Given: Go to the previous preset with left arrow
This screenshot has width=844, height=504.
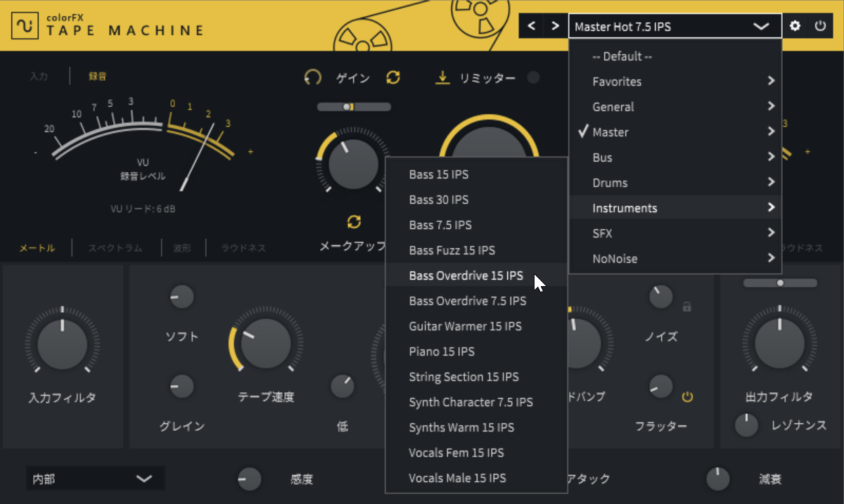Looking at the screenshot, I should [x=532, y=27].
